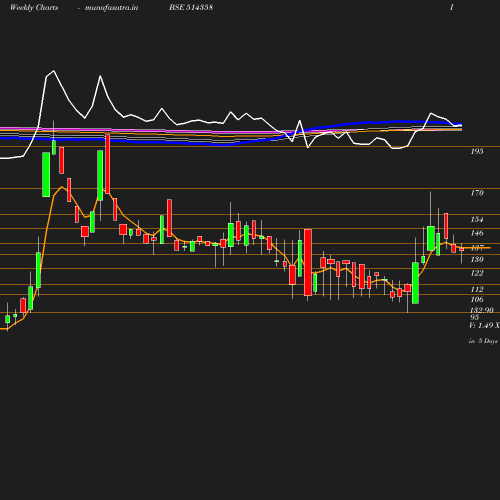Click the 122 price axis label

pos(477,273)
